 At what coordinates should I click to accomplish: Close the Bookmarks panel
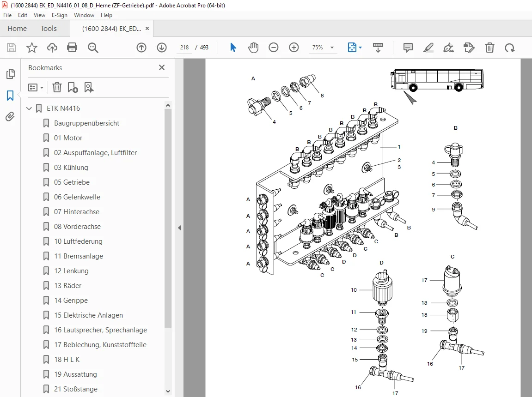162,67
